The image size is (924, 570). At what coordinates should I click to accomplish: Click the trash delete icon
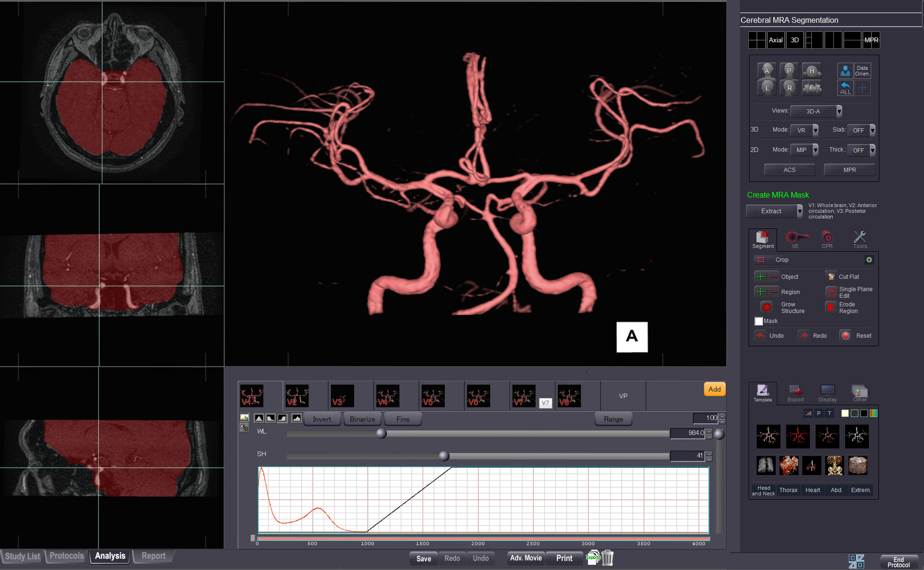607,558
